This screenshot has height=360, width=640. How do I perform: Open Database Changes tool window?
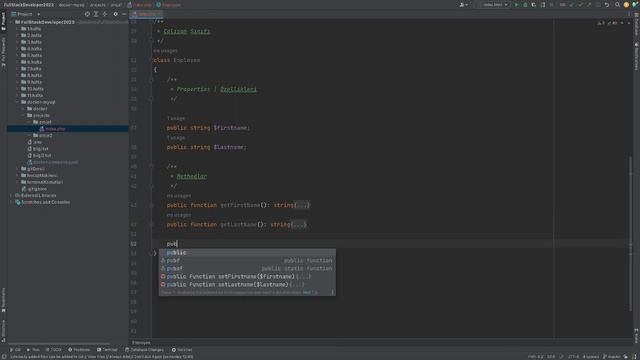click(x=144, y=350)
